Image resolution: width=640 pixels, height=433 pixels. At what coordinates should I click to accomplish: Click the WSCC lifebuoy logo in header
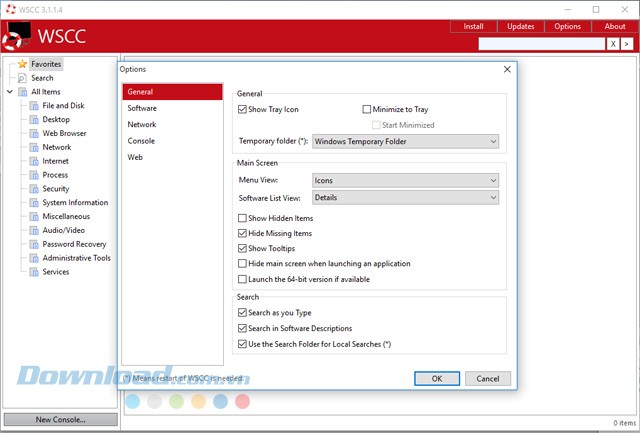16,36
